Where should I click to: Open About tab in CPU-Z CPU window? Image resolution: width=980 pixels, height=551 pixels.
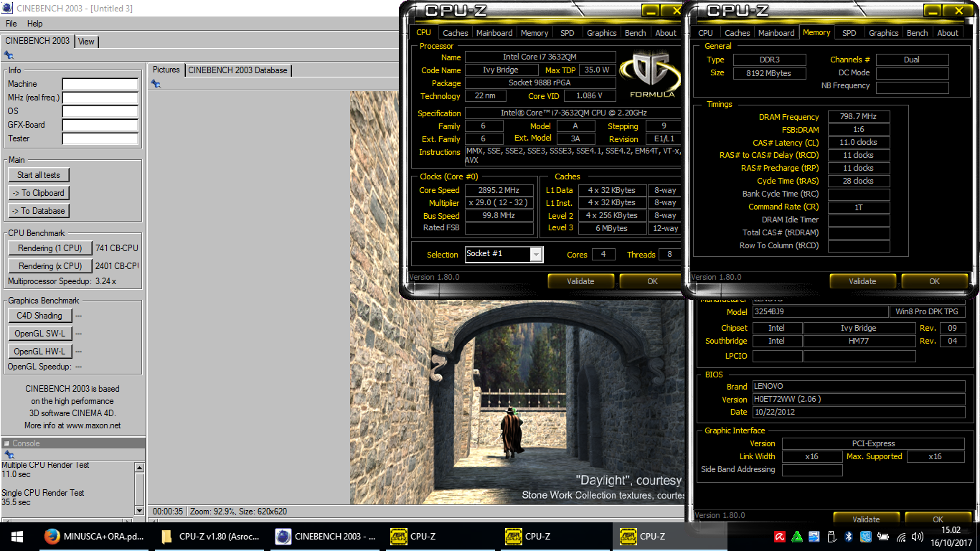coord(666,33)
